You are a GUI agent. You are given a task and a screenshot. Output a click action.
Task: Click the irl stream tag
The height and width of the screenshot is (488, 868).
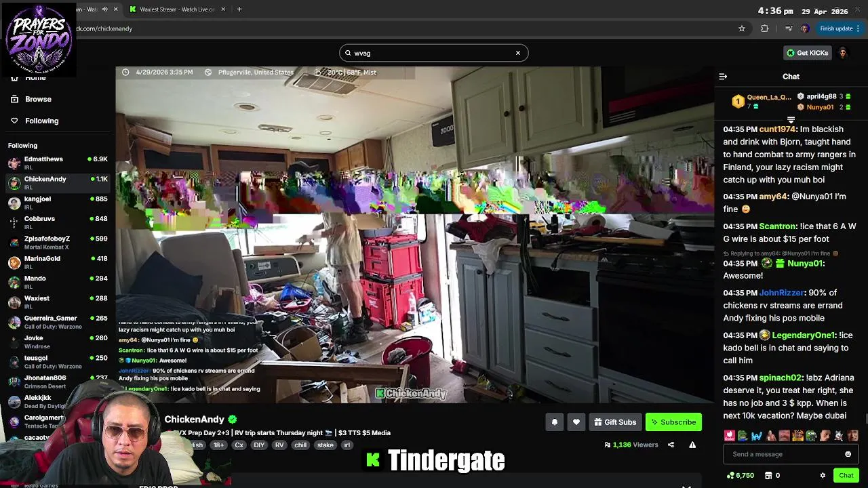point(347,445)
